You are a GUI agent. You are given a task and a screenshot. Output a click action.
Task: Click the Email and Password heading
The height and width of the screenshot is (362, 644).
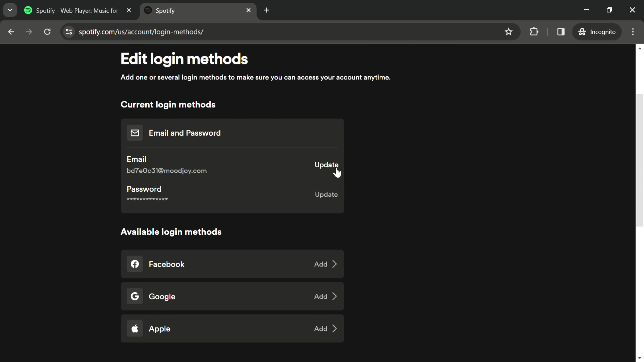(184, 133)
